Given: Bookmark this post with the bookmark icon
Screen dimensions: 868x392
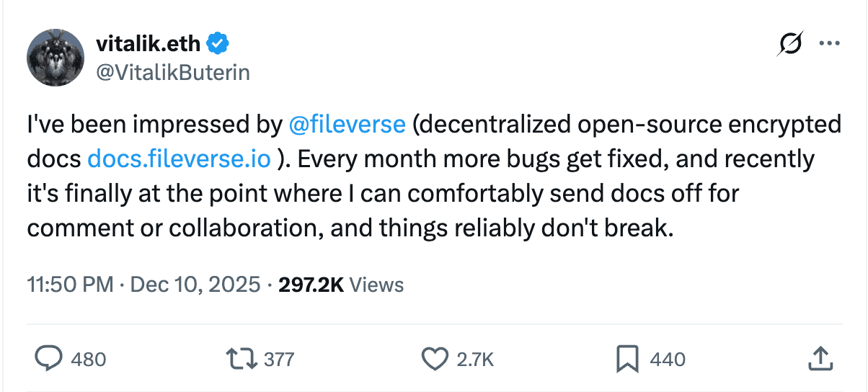Looking at the screenshot, I should (x=627, y=359).
